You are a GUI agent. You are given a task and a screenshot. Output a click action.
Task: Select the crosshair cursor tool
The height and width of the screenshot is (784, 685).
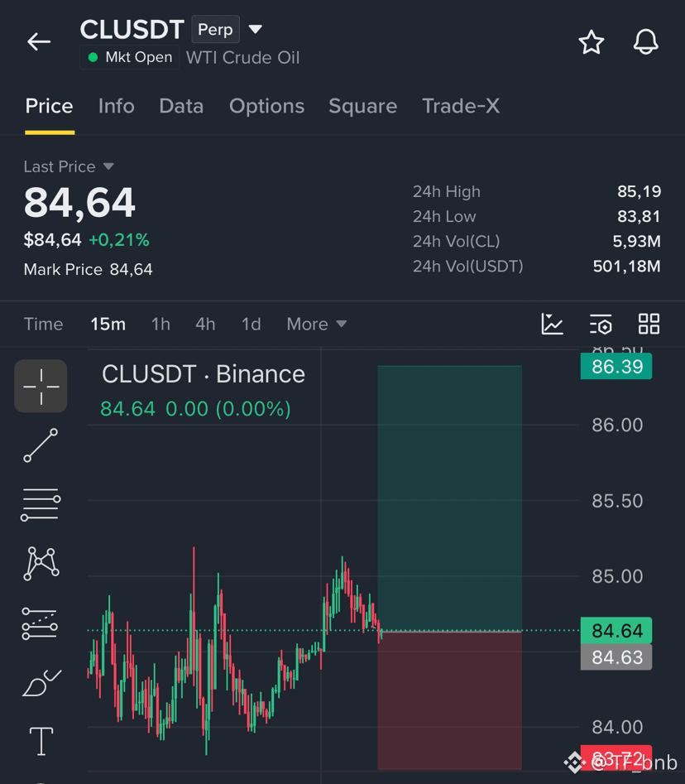(x=41, y=386)
